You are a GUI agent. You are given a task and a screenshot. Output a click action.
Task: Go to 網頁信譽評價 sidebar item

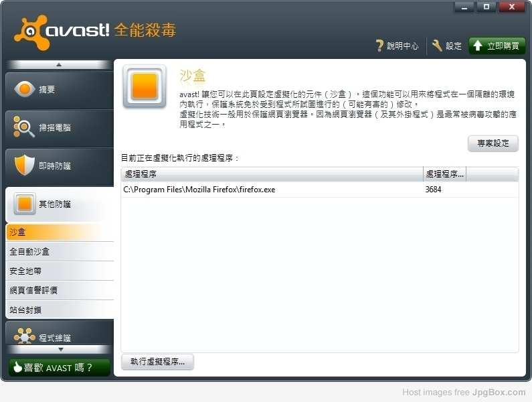tap(59, 291)
